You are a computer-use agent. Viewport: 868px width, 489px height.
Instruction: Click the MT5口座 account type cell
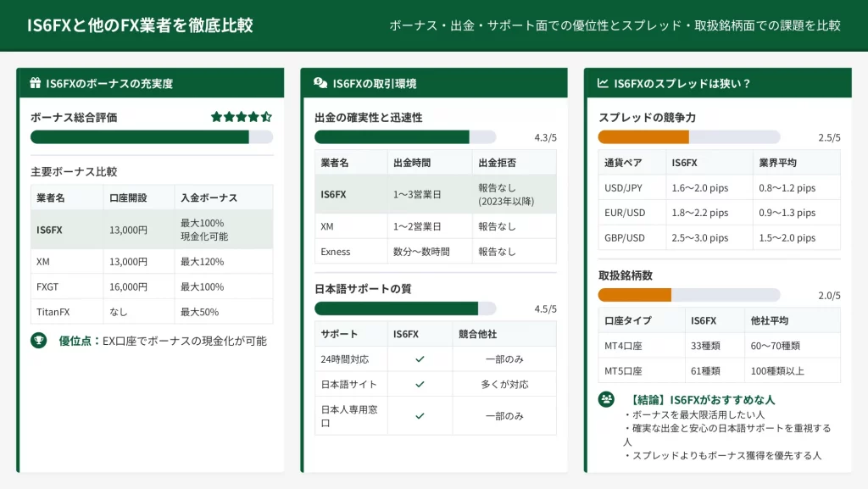click(x=623, y=370)
